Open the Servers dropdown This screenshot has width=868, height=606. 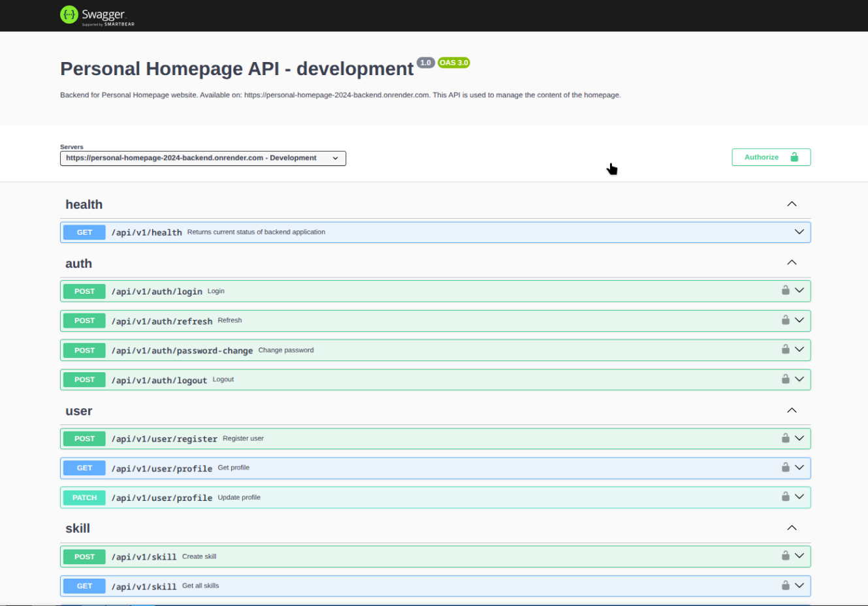203,158
